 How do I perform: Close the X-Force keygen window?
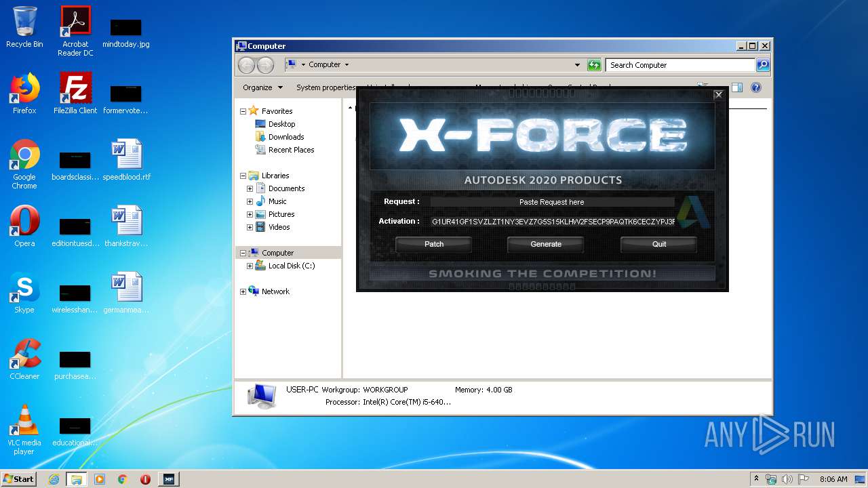pyautogui.click(x=719, y=95)
